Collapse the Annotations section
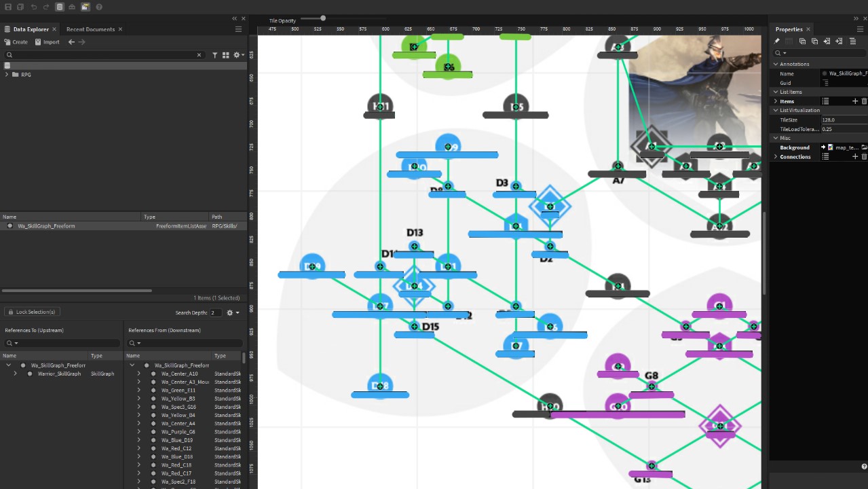868x489 pixels. [x=776, y=65]
